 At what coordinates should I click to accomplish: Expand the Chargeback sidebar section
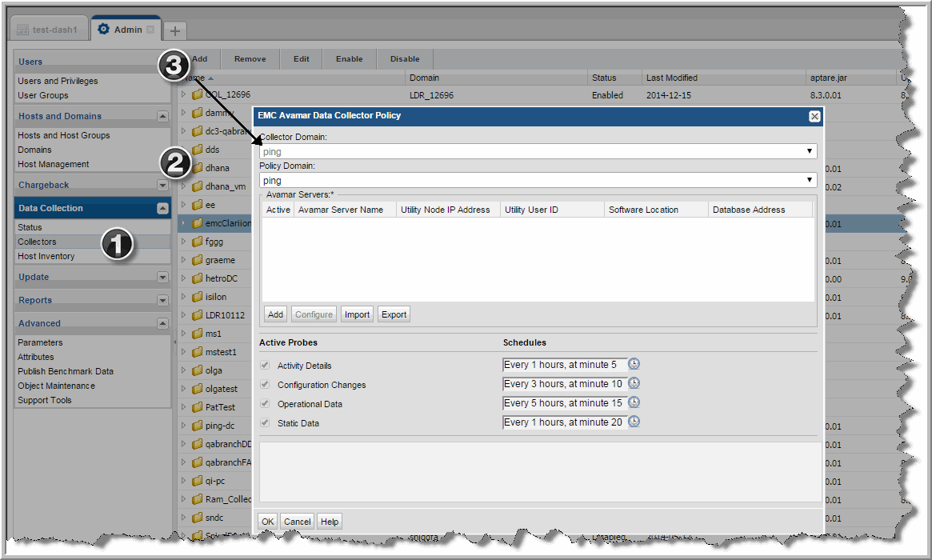tap(162, 185)
